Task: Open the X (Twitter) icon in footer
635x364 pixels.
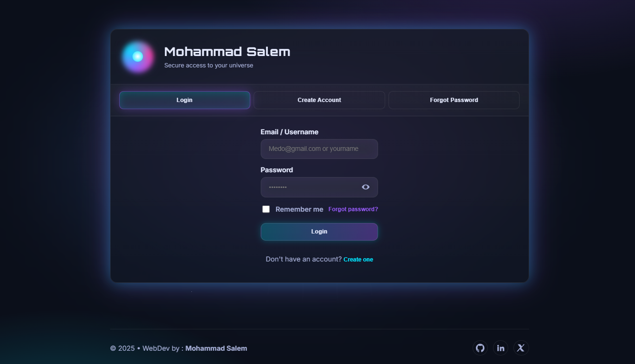Action: (521, 348)
